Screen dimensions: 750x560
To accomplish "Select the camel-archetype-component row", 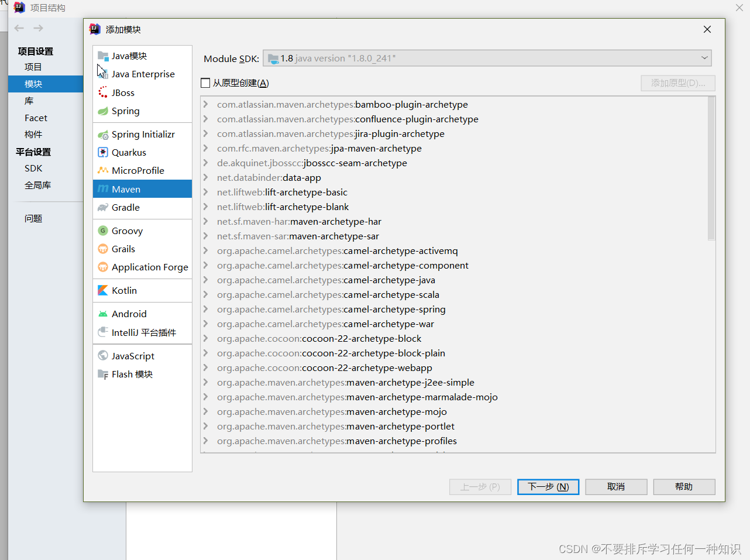I will pos(454,265).
